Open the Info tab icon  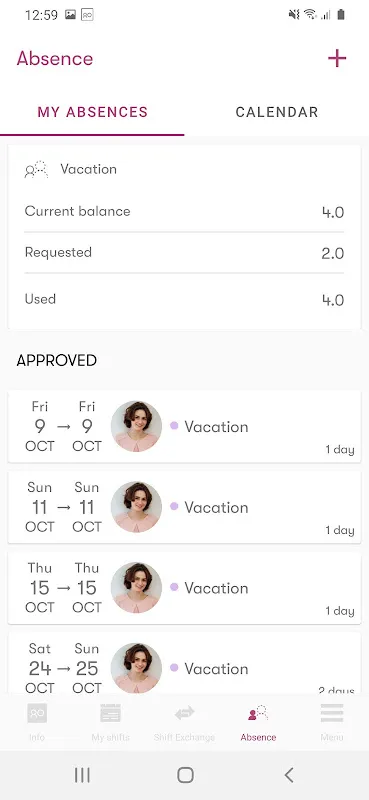(37, 713)
